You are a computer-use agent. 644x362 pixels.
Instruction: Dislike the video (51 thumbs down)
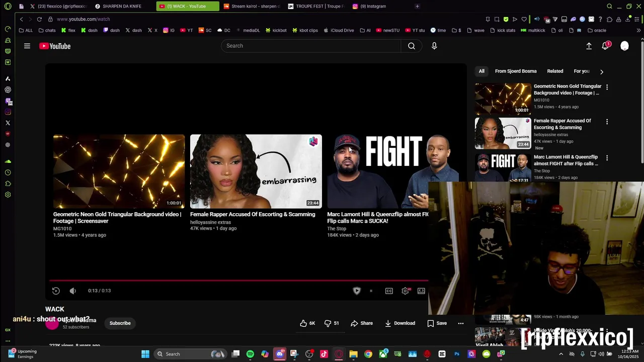coord(332,323)
